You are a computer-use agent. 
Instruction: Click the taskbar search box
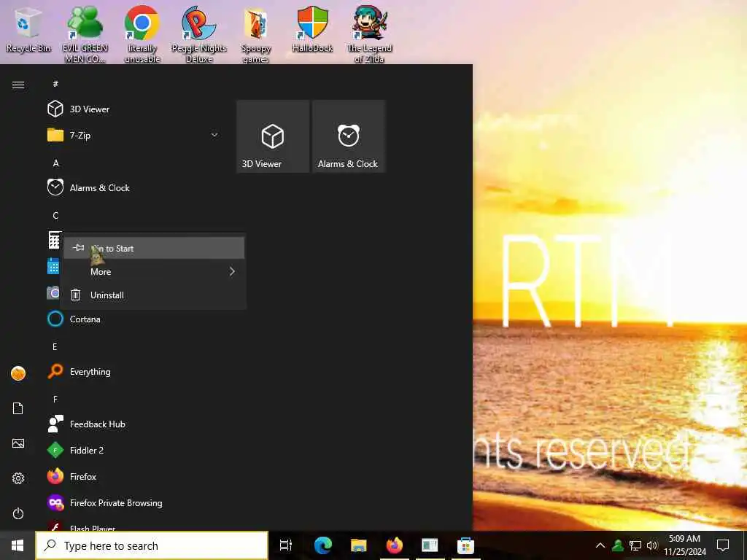(152, 545)
